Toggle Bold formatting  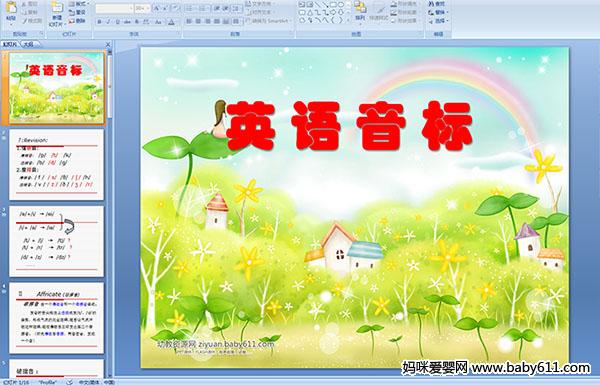tap(100, 22)
